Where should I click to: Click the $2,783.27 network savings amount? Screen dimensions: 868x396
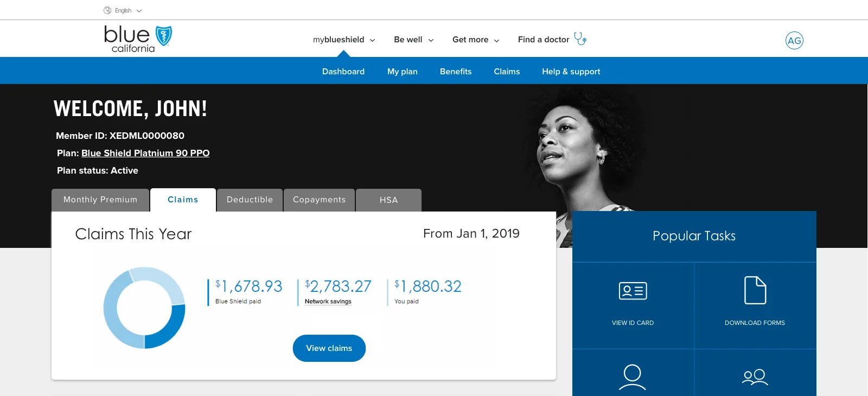339,286
